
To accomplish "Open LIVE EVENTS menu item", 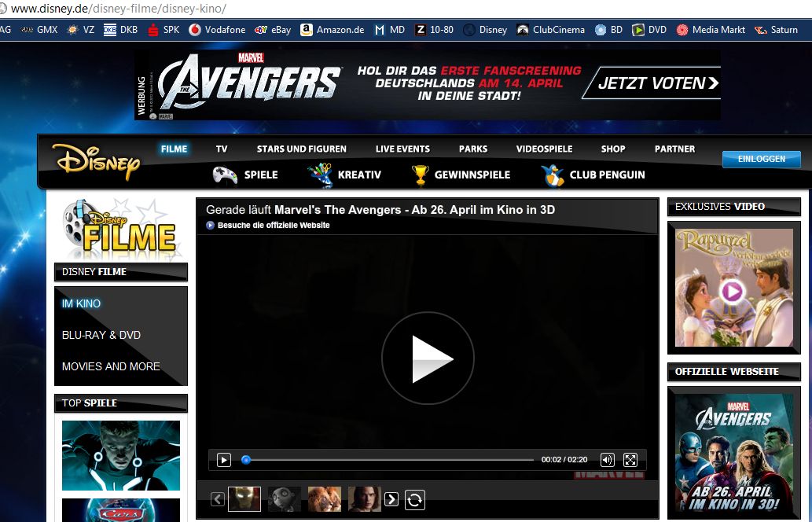I will pos(403,149).
